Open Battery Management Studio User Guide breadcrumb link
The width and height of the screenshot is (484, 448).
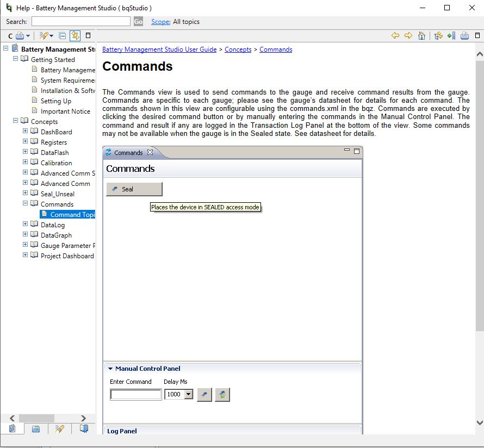click(159, 49)
